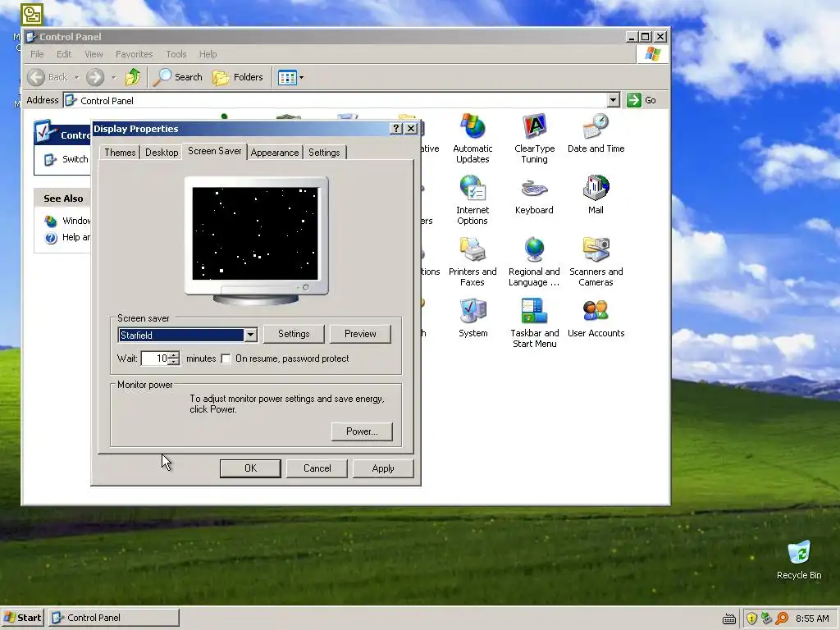The image size is (840, 630).
Task: Open Date and Time icon
Action: tap(596, 127)
